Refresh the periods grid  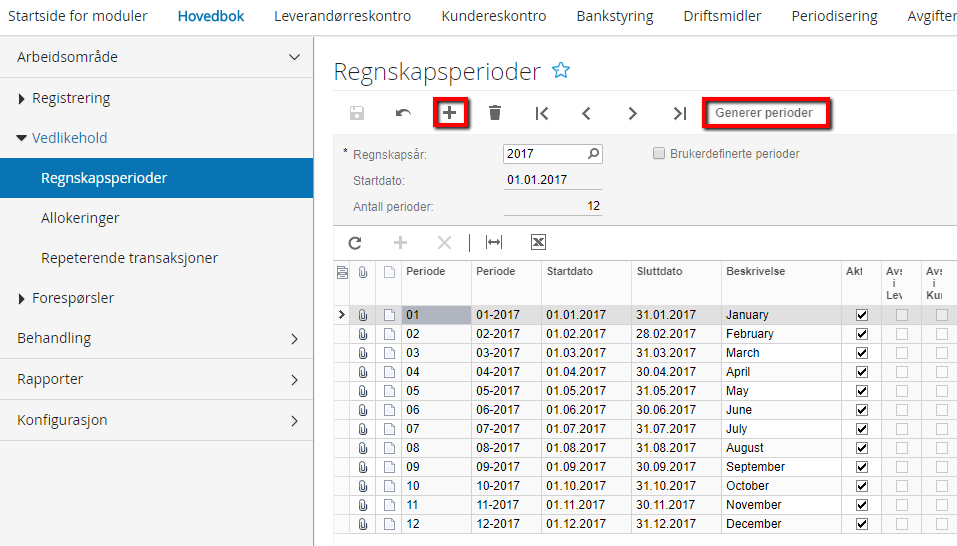(x=355, y=243)
